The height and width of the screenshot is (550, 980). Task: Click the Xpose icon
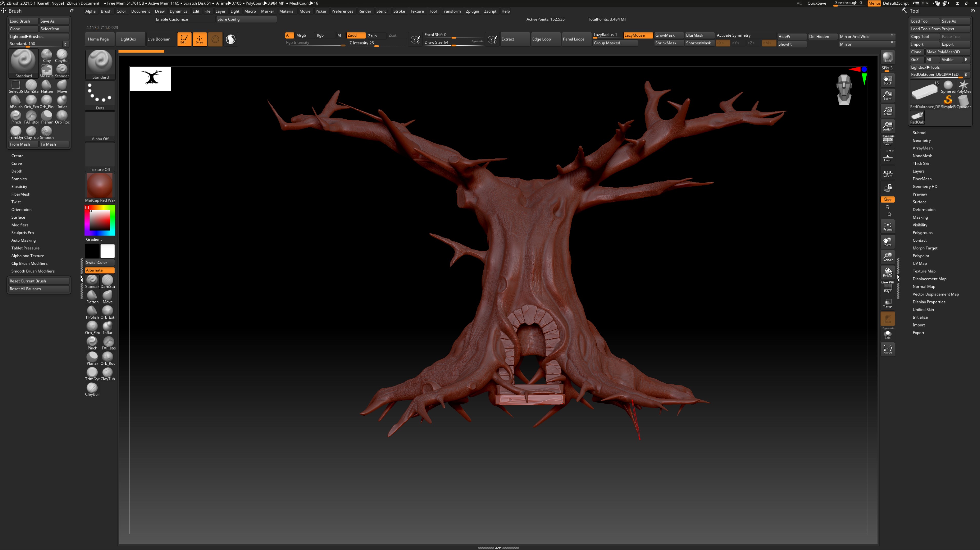click(x=887, y=349)
